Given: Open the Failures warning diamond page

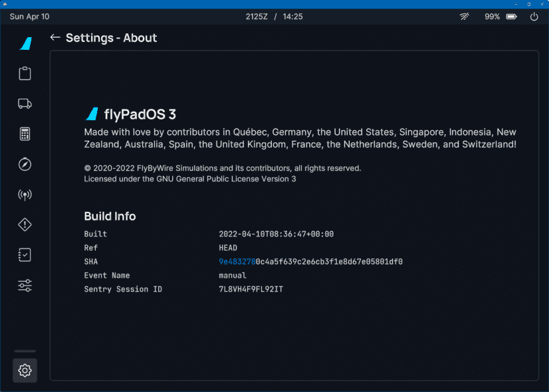Looking at the screenshot, I should tap(25, 225).
